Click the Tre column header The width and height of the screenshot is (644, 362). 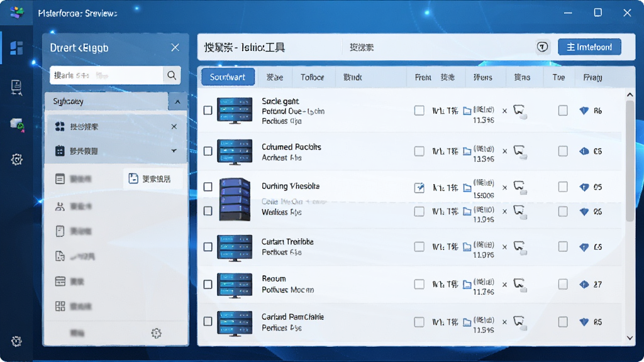coord(558,77)
